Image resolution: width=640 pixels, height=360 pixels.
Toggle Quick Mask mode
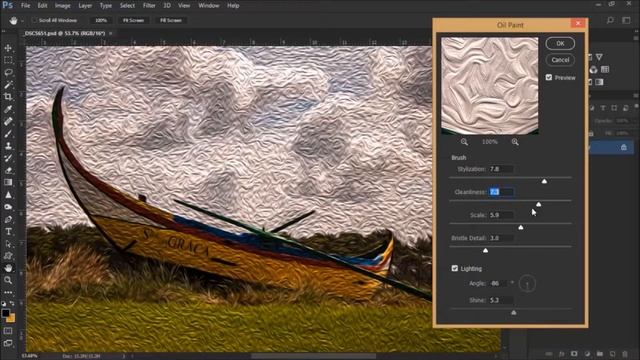click(x=8, y=331)
